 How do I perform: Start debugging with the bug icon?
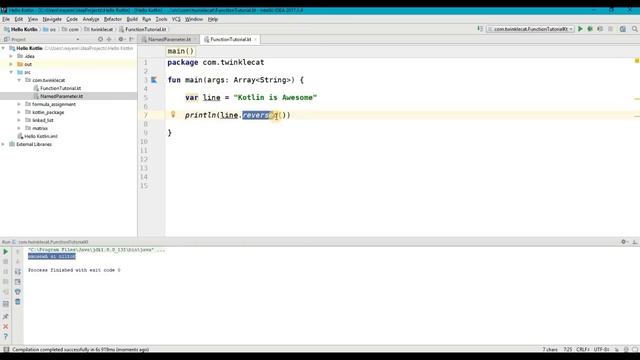590,29
